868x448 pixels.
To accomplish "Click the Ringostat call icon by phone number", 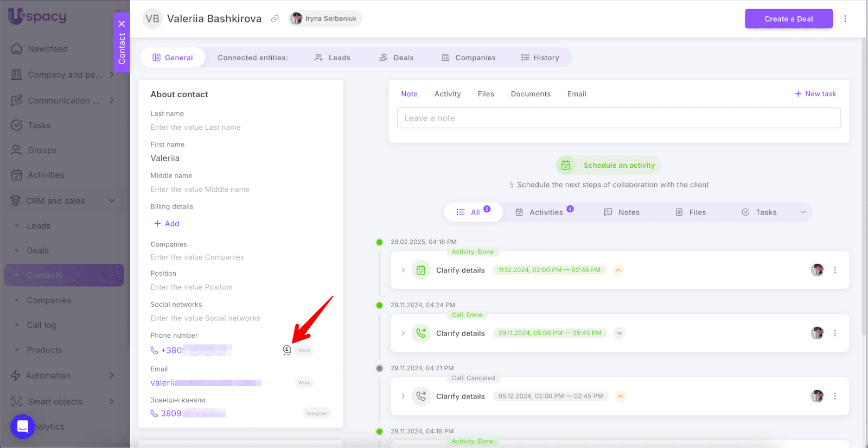I will tap(287, 350).
